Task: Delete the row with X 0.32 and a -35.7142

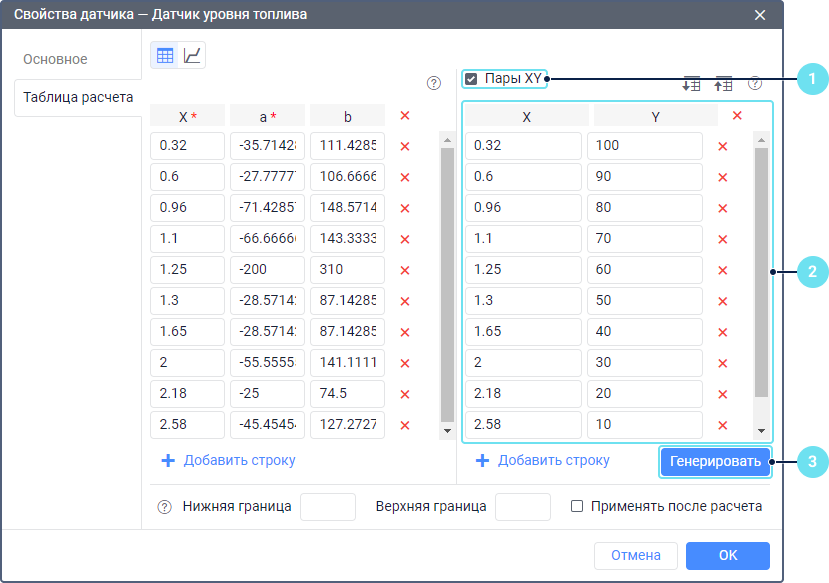Action: (x=405, y=146)
